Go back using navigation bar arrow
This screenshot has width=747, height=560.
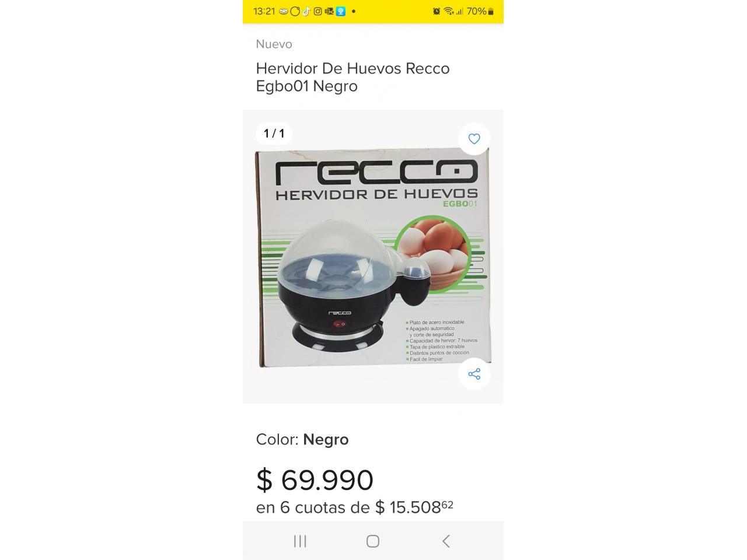(x=446, y=541)
